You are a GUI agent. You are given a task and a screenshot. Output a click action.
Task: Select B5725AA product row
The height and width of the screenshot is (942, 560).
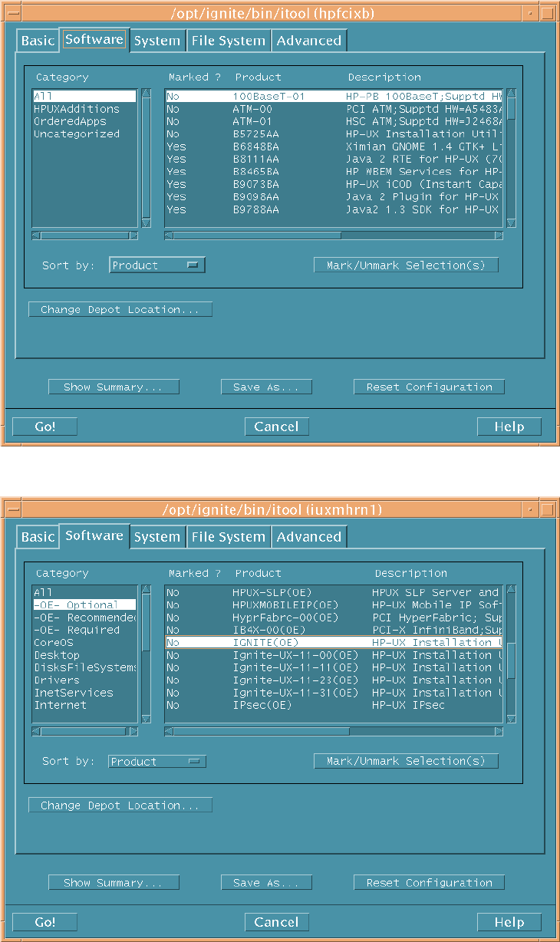point(334,134)
